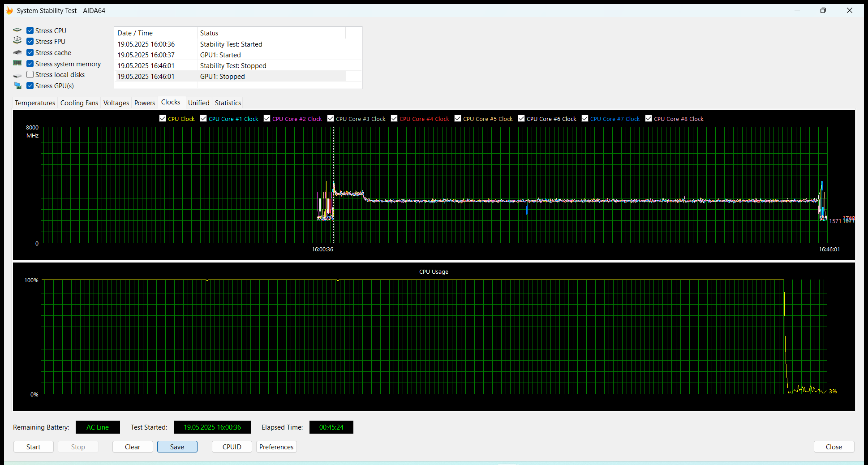Click the monitor icon beside Stress GPU(s)

[x=17, y=86]
